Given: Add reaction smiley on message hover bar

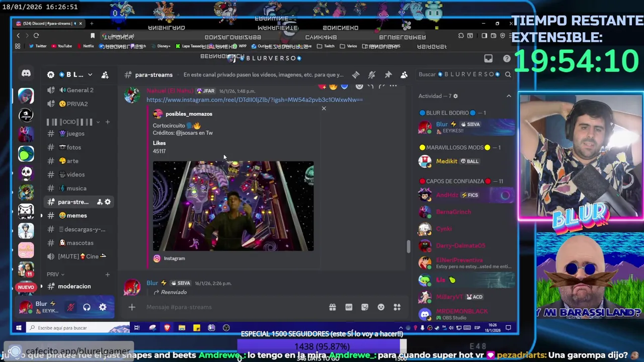Looking at the screenshot, I should coord(359,86).
